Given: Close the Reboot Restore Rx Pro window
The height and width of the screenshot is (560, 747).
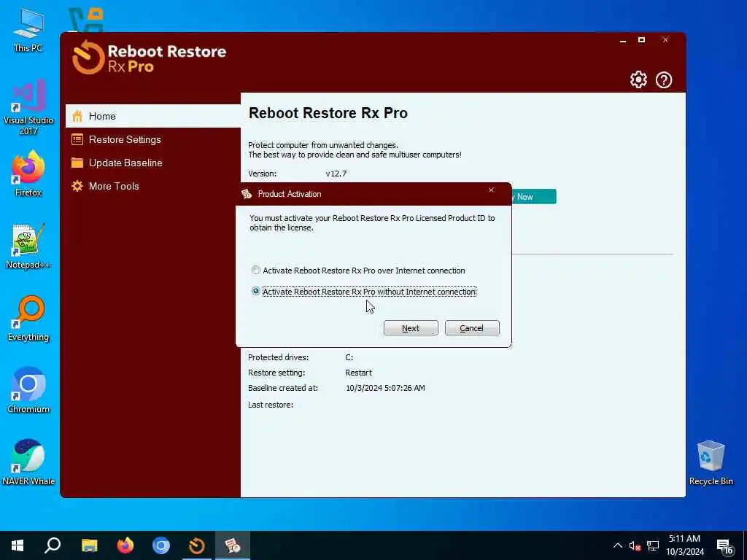Looking at the screenshot, I should 665,40.
